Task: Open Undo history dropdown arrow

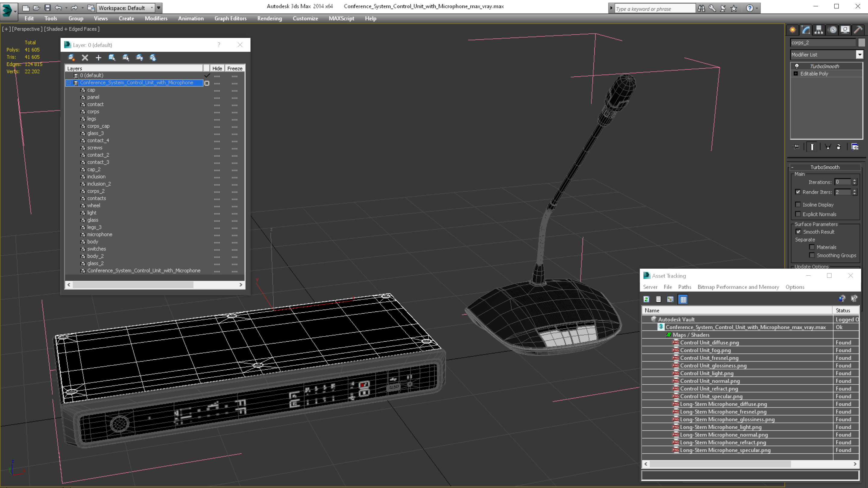Action: tap(66, 8)
